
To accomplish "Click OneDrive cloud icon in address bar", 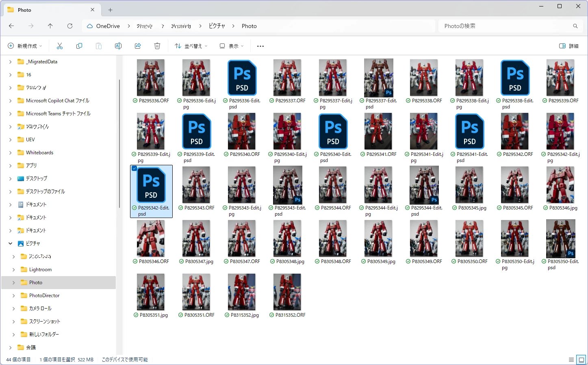I will tap(90, 26).
